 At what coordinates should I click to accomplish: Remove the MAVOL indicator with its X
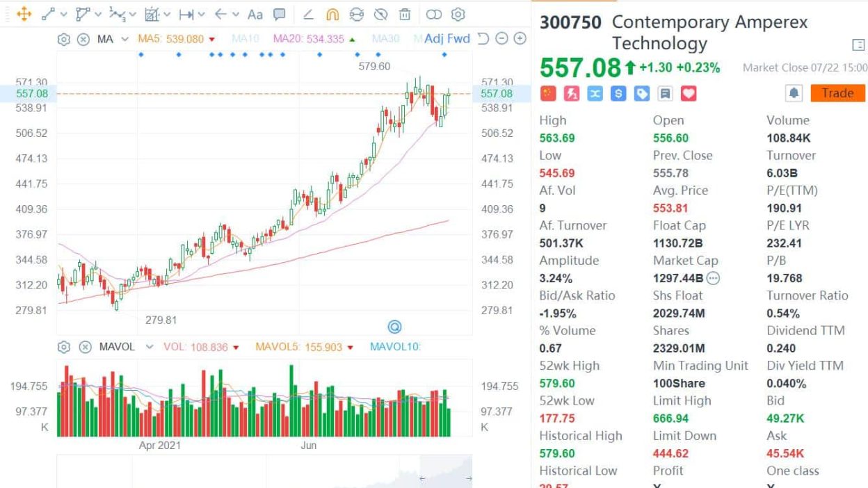click(85, 347)
